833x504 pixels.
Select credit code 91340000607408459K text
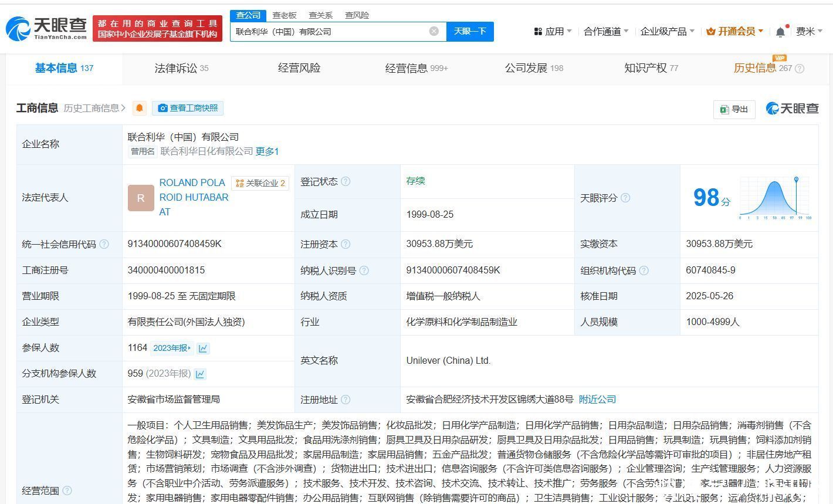[175, 244]
